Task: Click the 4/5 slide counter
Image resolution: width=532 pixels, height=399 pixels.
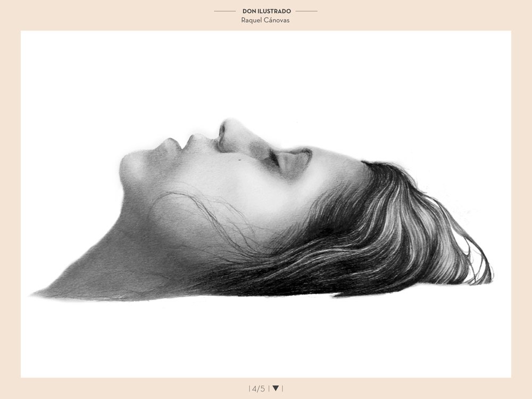Action: coord(259,388)
